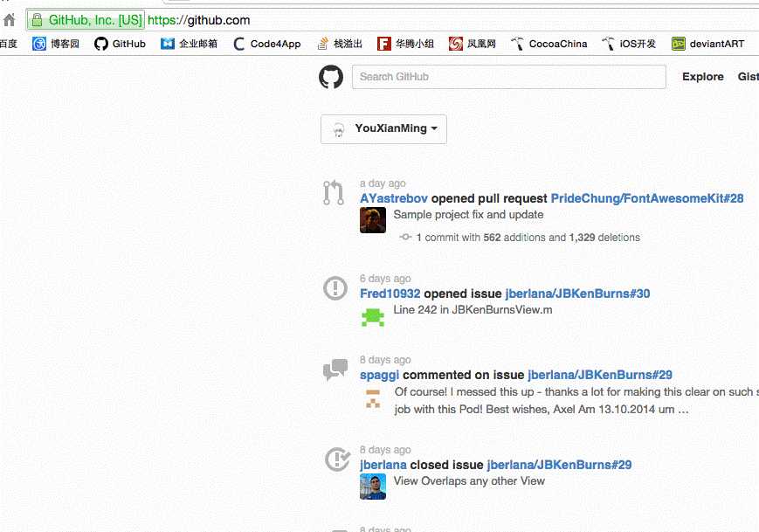
Task: Open the GitHub bookmark in bookmarks bar
Action: click(120, 44)
